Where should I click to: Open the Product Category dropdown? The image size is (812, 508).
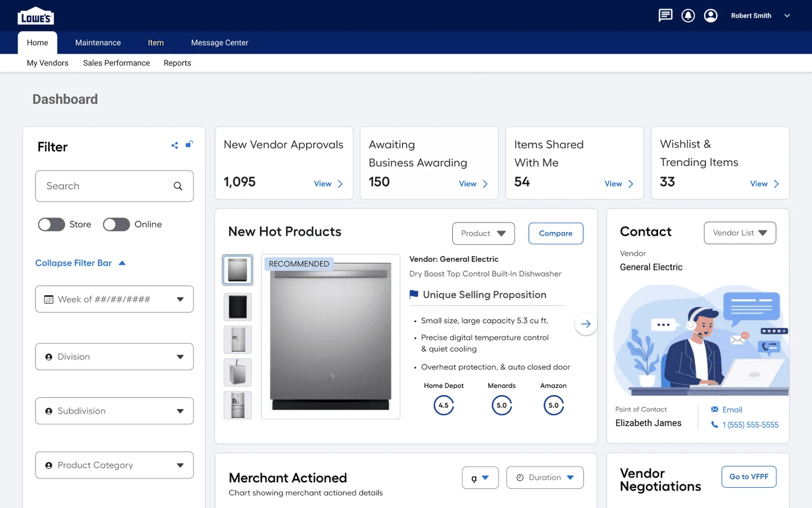coord(114,465)
